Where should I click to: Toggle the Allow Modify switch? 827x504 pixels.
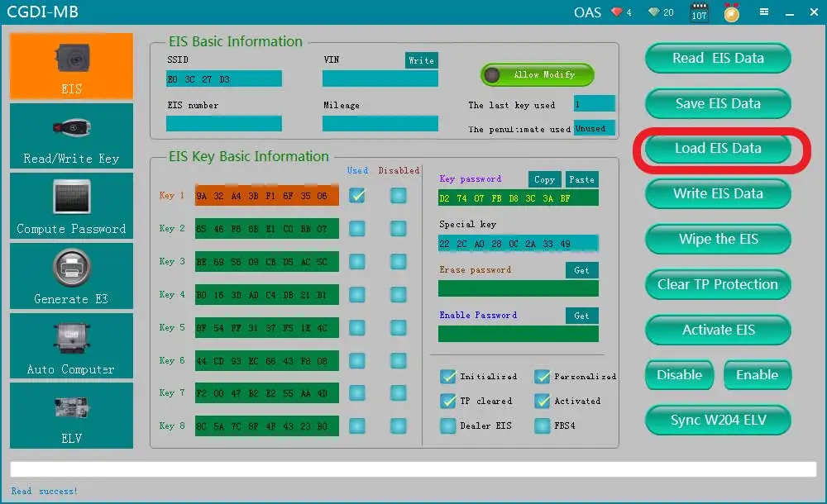538,75
